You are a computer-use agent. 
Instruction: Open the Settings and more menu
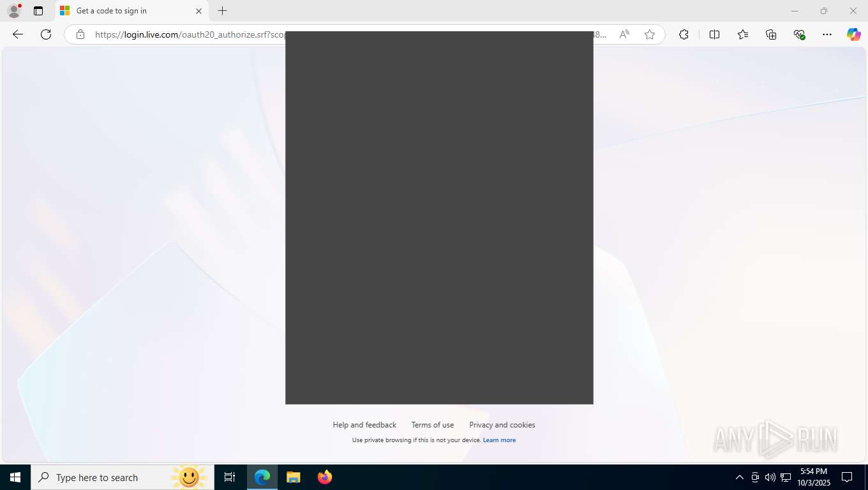(827, 34)
